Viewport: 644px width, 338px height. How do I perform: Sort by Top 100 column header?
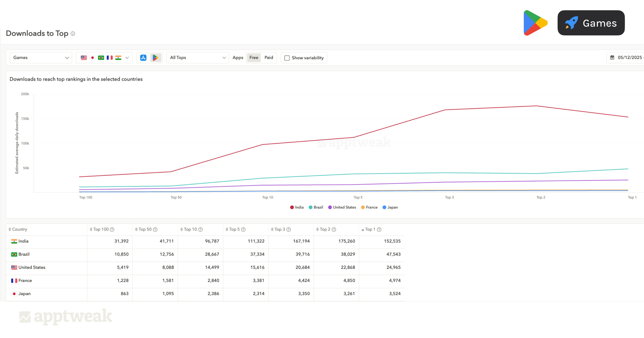[x=99, y=229]
